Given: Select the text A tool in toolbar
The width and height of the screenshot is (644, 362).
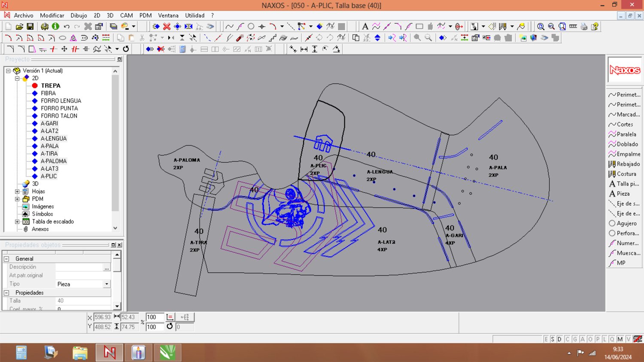Looking at the screenshot, I should tap(365, 27).
